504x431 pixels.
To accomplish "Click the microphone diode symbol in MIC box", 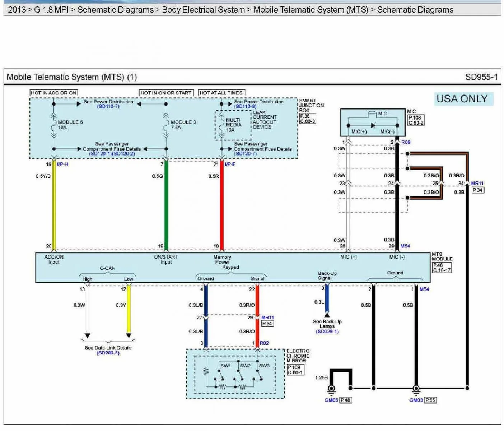I will (373, 125).
